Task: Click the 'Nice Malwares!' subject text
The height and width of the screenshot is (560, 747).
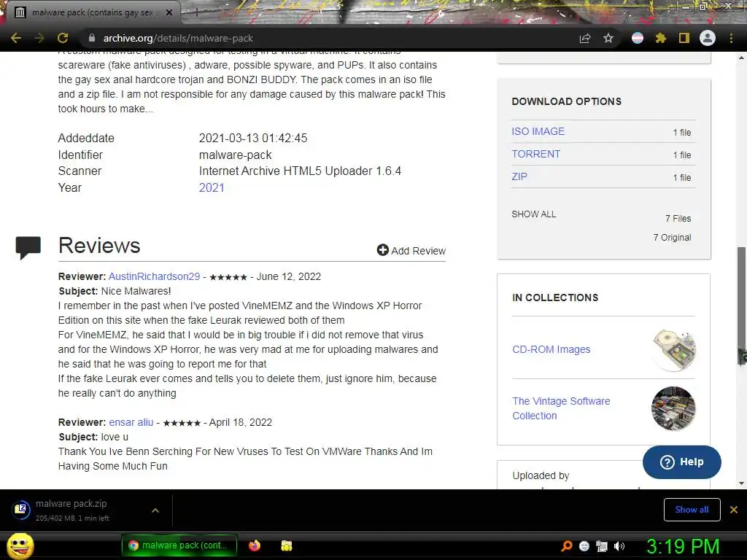Action: (136, 291)
